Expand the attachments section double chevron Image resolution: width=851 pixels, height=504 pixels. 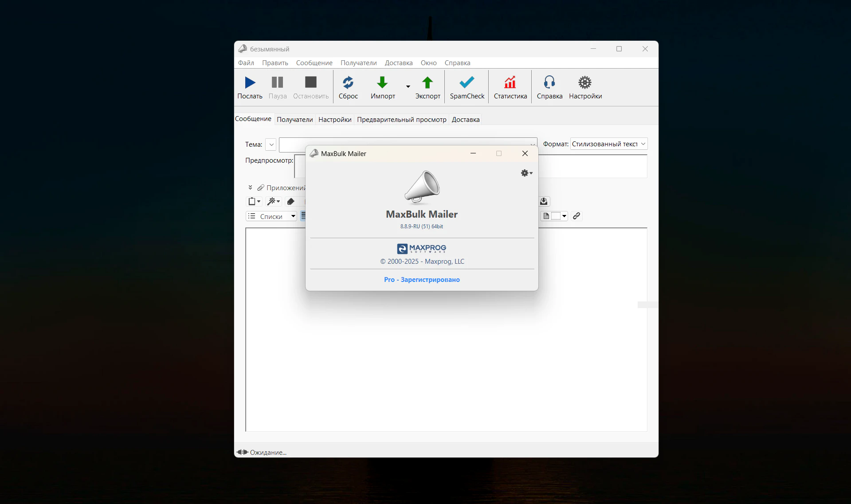tap(250, 188)
